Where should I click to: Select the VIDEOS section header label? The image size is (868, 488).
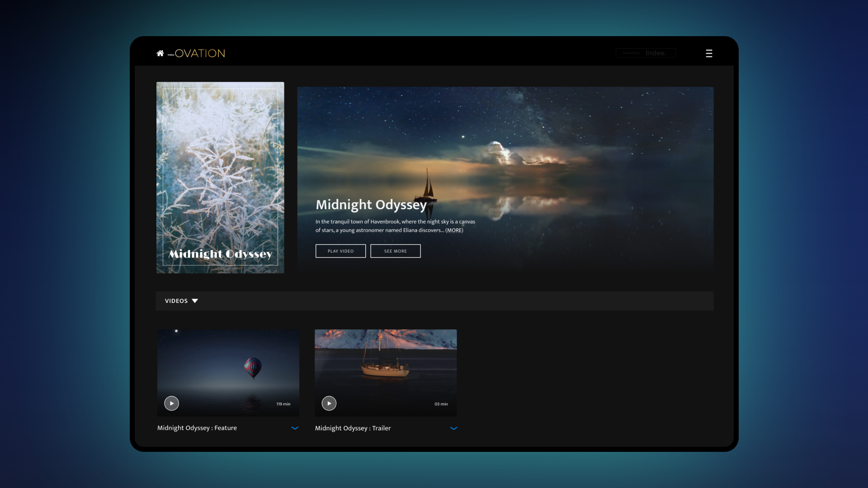(x=176, y=300)
